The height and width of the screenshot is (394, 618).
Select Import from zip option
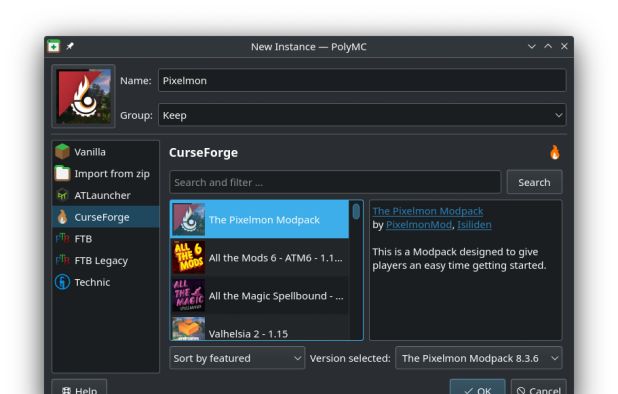click(106, 174)
